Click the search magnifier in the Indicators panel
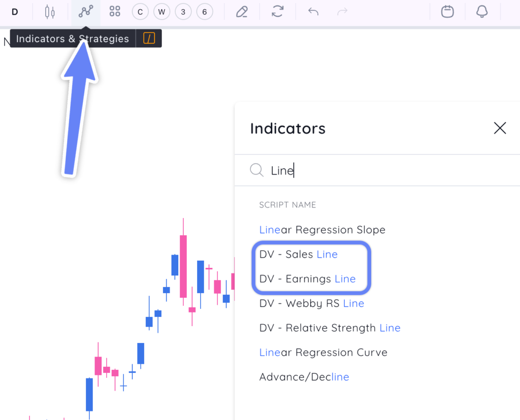 [x=256, y=170]
